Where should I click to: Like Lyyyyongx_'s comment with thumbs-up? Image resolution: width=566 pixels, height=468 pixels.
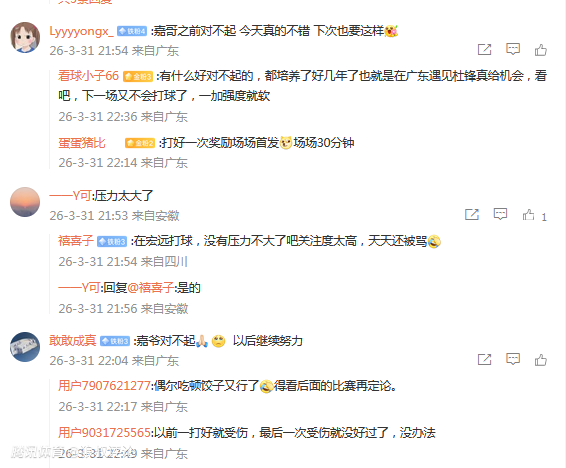541,49
